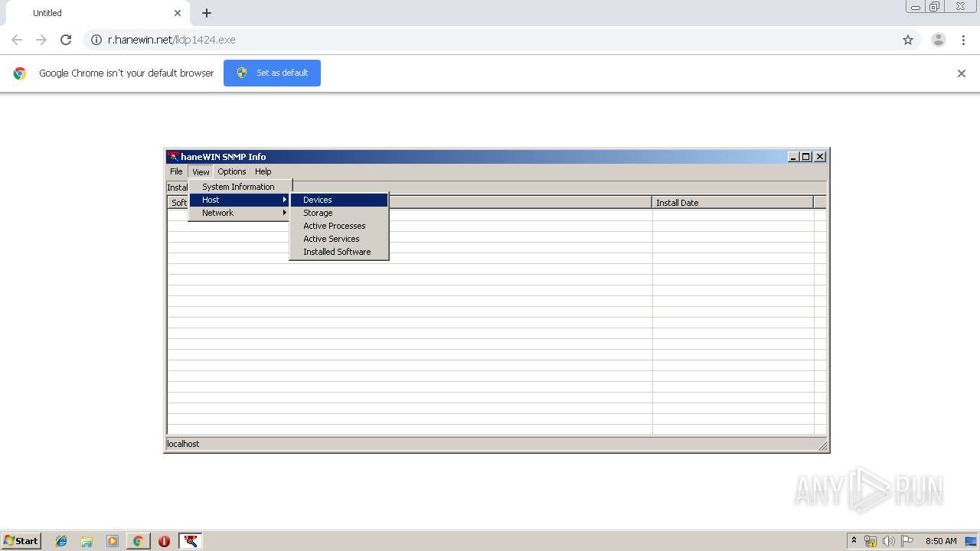Choose Installed Software in Host submenu
Image resolution: width=980 pixels, height=551 pixels.
coord(339,252)
